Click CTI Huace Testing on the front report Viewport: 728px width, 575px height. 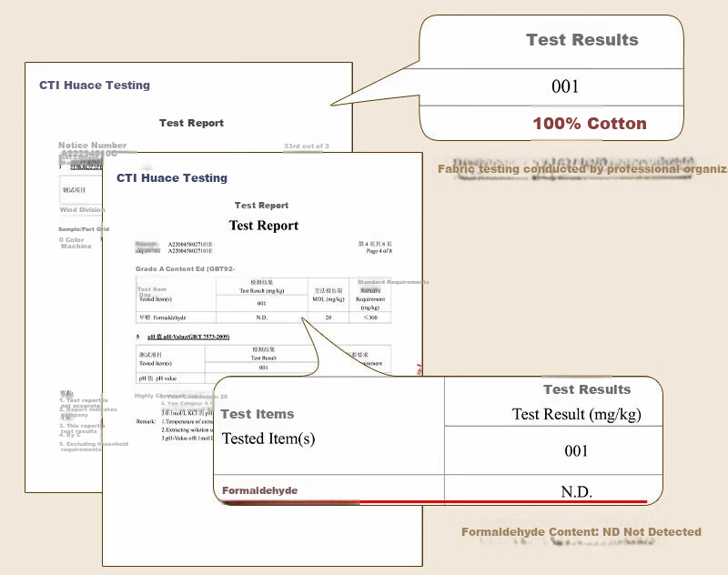pos(172,177)
